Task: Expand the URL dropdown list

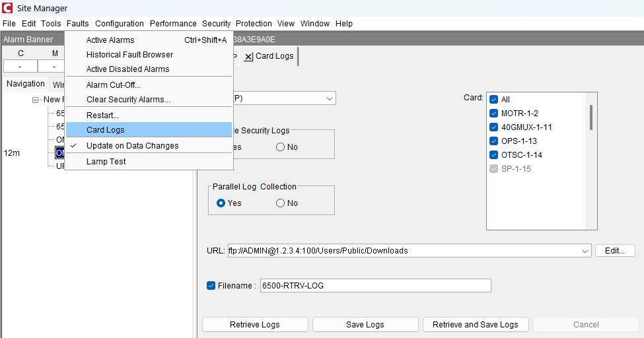Action: [585, 251]
